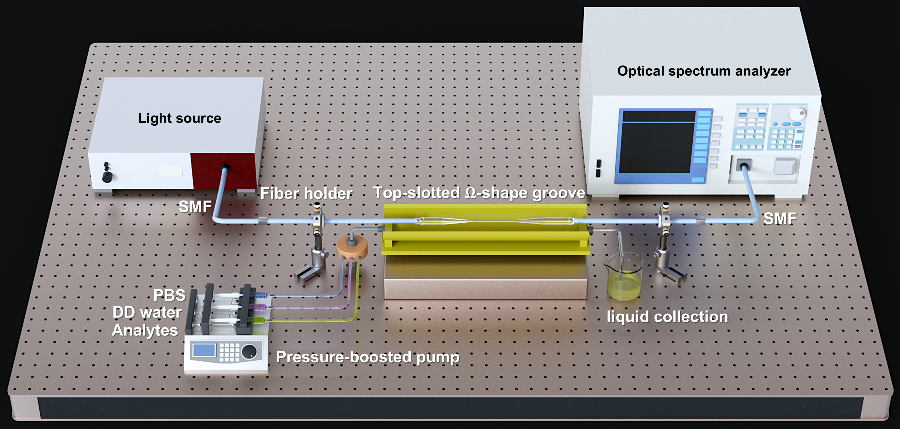Click the light source fiber output port
Screen dimensions: 900x429
(x=223, y=168)
